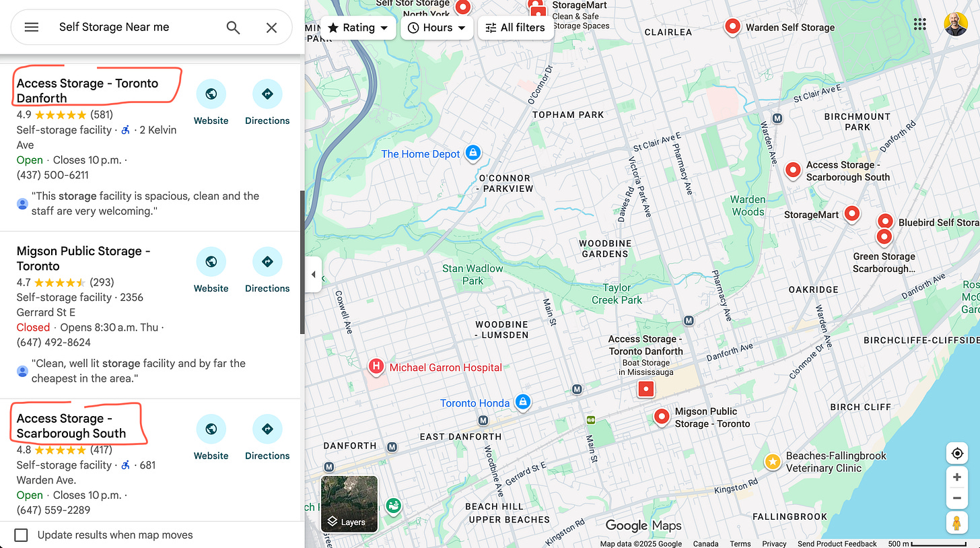Click the Canada link in map footer

coord(706,543)
